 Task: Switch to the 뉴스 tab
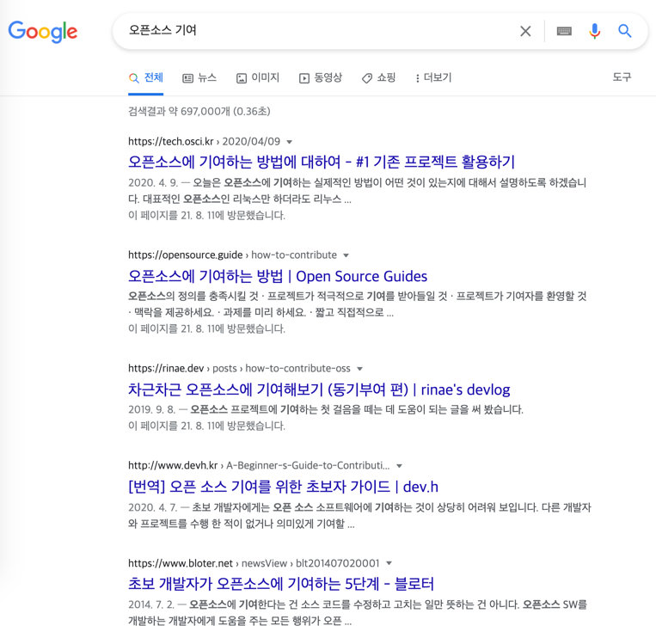(199, 78)
